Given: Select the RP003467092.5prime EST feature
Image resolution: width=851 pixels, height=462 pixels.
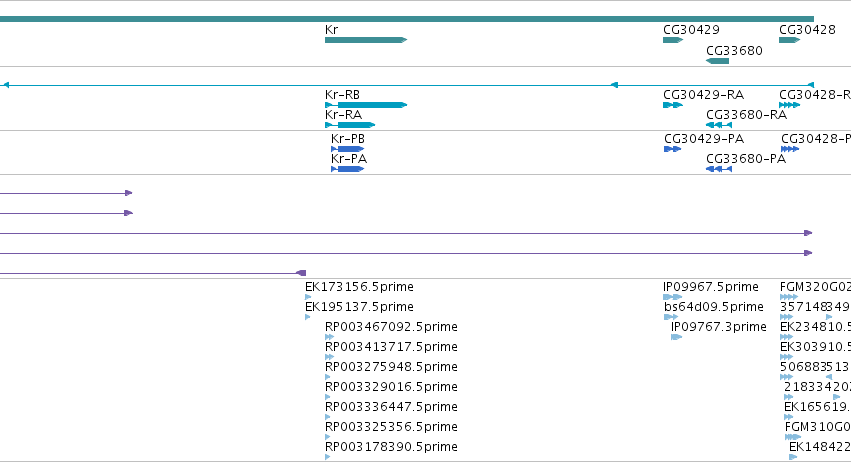Looking at the screenshot, I should [329, 337].
